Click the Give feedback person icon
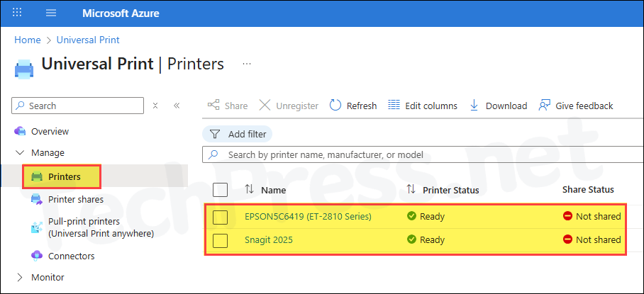The width and height of the screenshot is (644, 294). (x=545, y=106)
